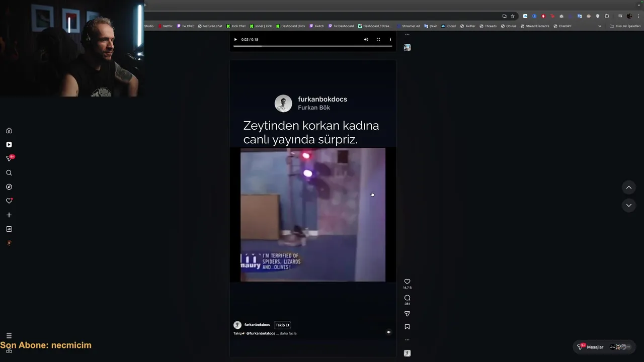The width and height of the screenshot is (644, 362).
Task: Open Dashboard | kick bookmark
Action: (x=291, y=26)
